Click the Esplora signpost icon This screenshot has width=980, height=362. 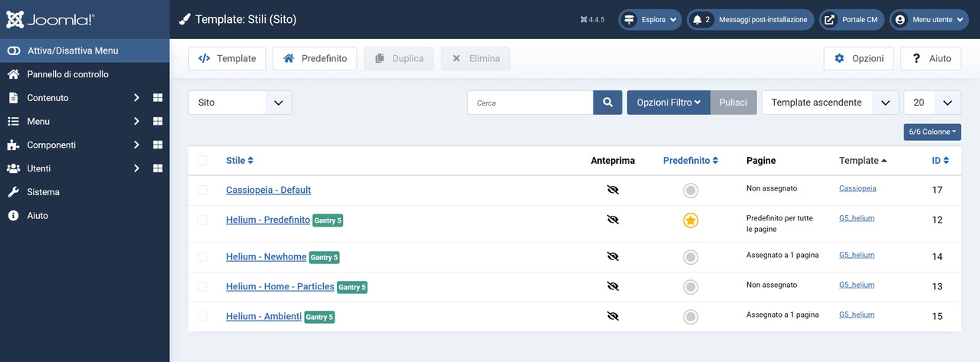click(629, 20)
